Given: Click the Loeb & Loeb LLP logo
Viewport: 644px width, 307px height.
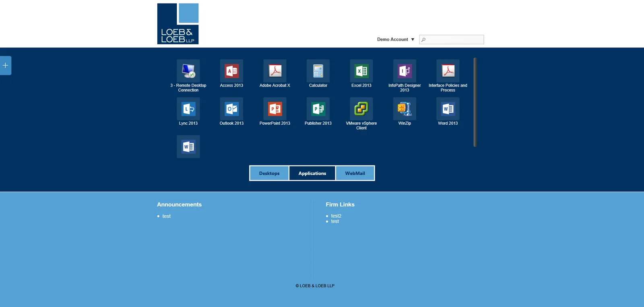Looking at the screenshot, I should 178,24.
